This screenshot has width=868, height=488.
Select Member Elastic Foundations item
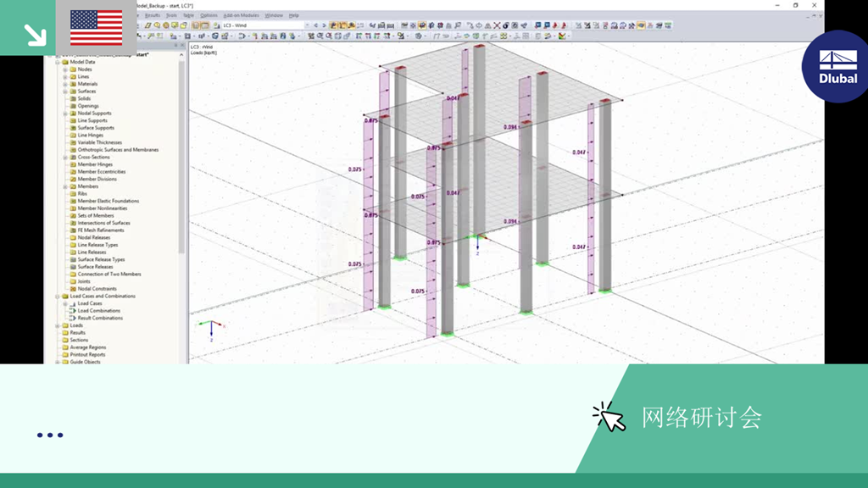108,201
